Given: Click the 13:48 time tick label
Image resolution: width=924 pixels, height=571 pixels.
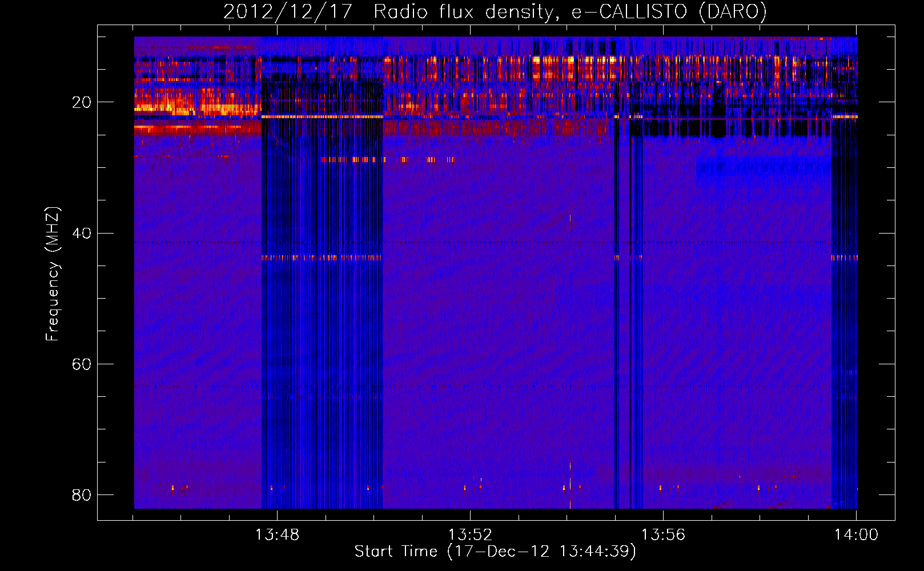Looking at the screenshot, I should coord(277,535).
